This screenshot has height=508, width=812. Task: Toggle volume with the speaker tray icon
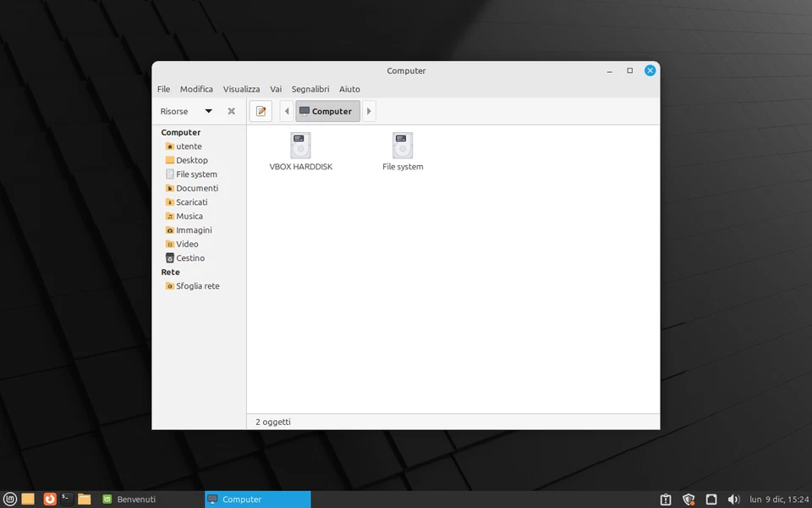(734, 499)
